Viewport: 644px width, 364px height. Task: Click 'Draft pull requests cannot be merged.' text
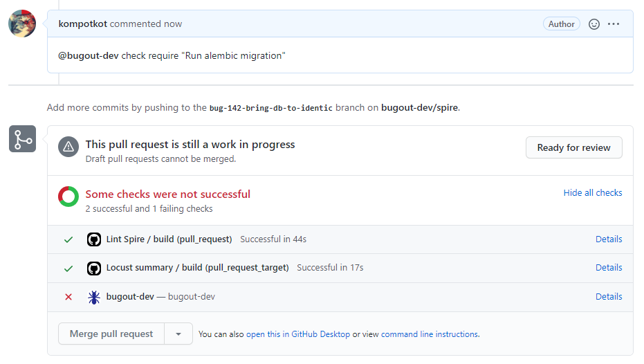160,159
